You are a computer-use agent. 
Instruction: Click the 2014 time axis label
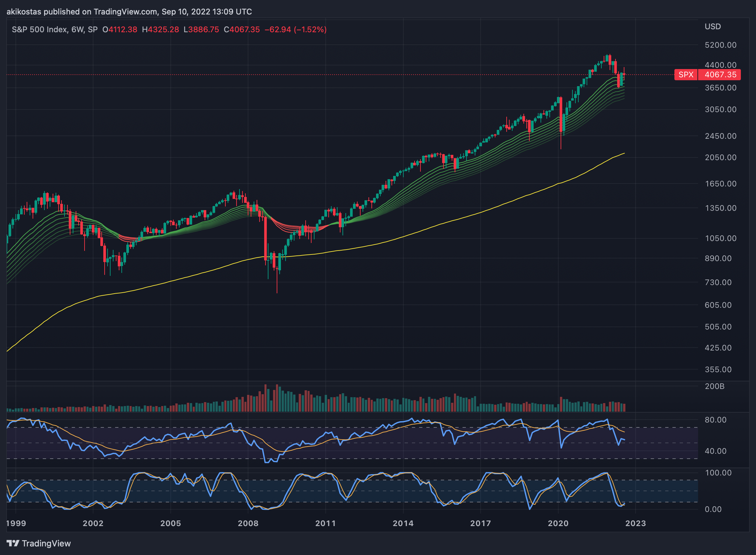[403, 523]
